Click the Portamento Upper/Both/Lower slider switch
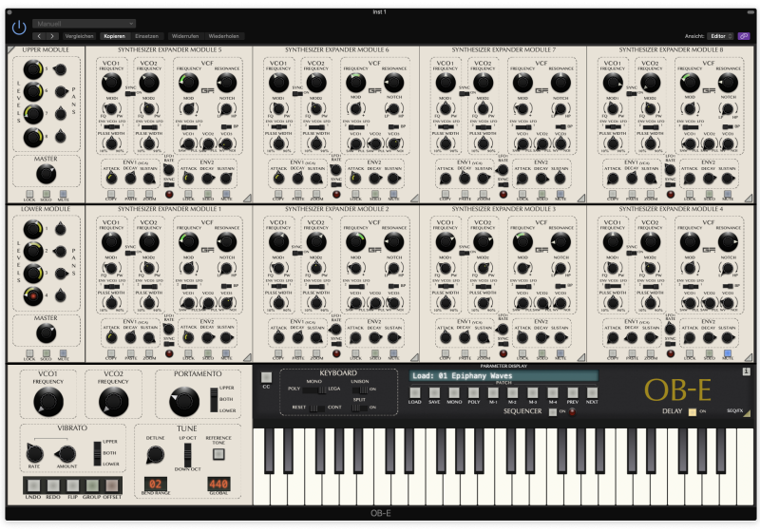This screenshot has width=760, height=532. [x=214, y=399]
